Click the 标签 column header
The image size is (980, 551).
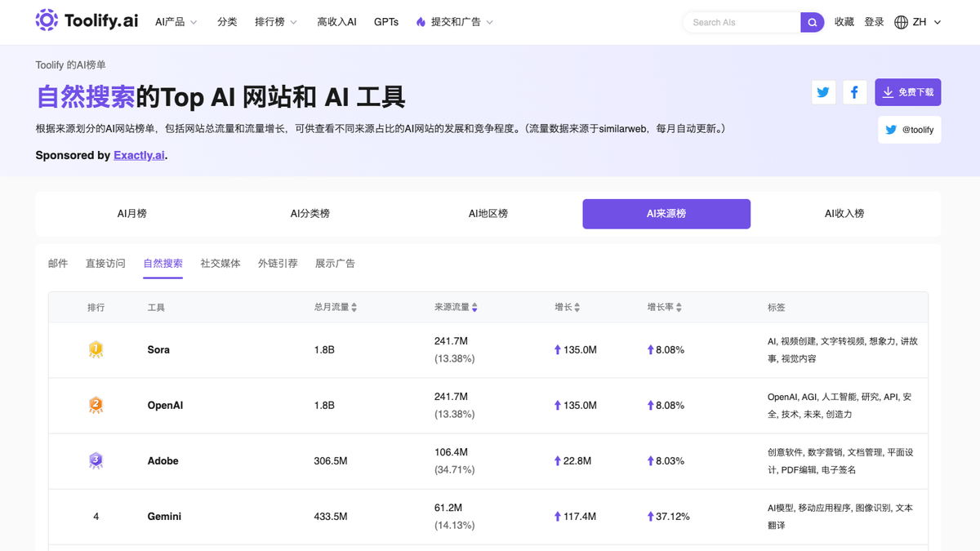pyautogui.click(x=777, y=308)
